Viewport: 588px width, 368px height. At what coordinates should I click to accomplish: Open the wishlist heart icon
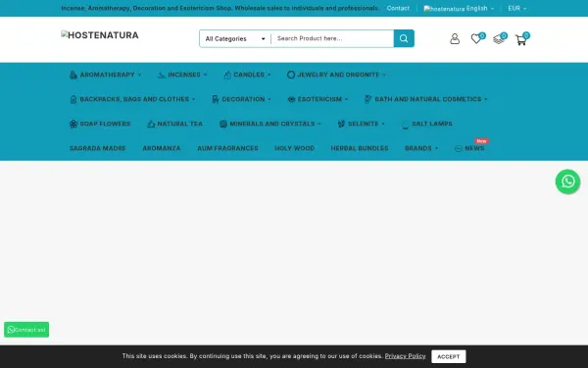[476, 38]
